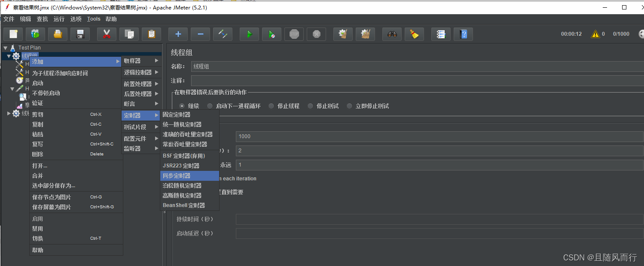
Task: Click the field containing 1000
Action: pyautogui.click(x=440, y=136)
